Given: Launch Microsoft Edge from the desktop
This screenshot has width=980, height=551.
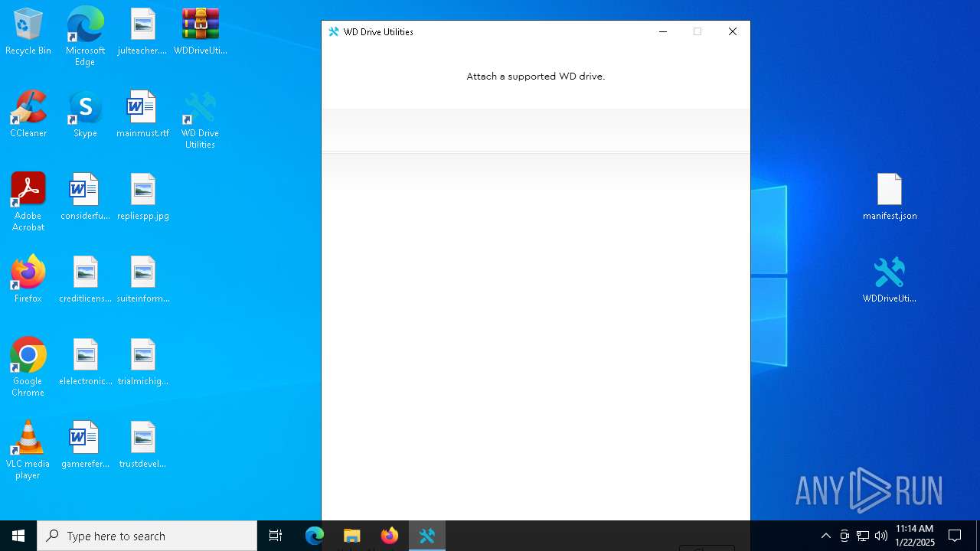Looking at the screenshot, I should tap(85, 36).
